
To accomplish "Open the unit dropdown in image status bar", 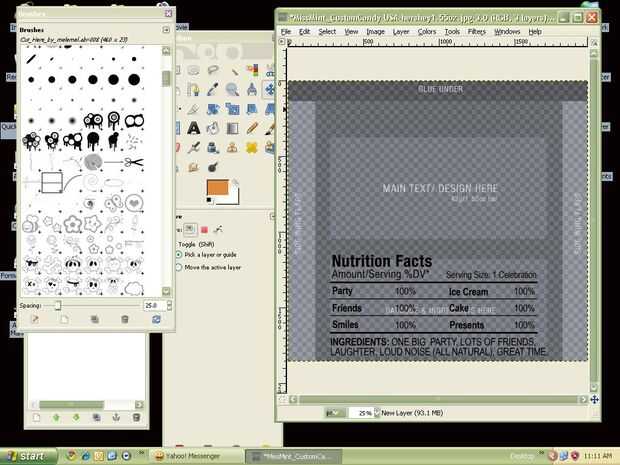I will pyautogui.click(x=335, y=413).
